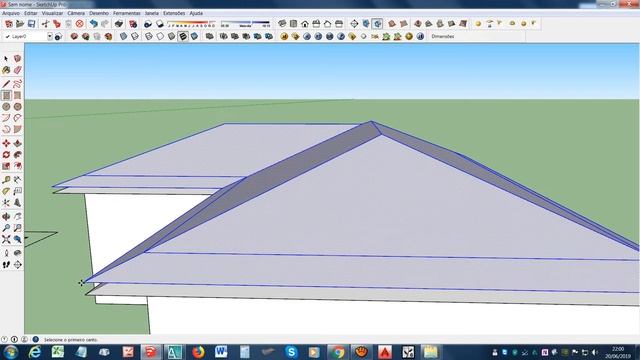Viewport: 640px width, 360px height.
Task: Open the Câmera menu
Action: pos(76,13)
